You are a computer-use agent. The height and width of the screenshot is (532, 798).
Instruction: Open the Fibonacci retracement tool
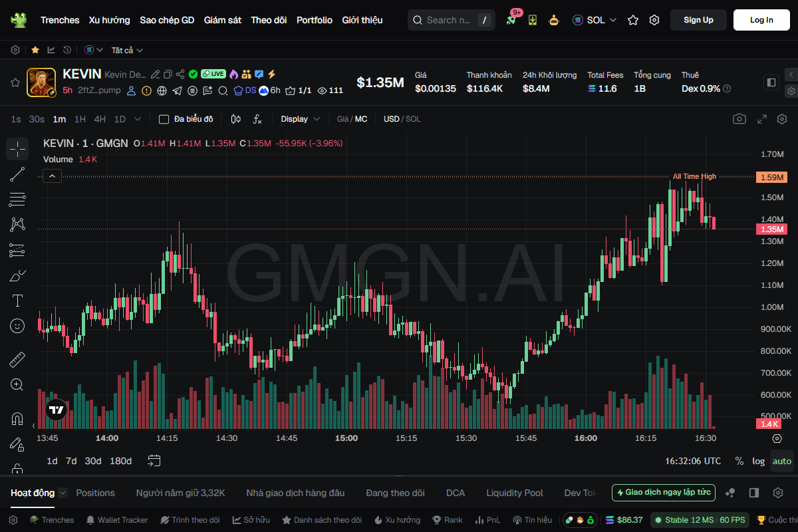(x=17, y=199)
